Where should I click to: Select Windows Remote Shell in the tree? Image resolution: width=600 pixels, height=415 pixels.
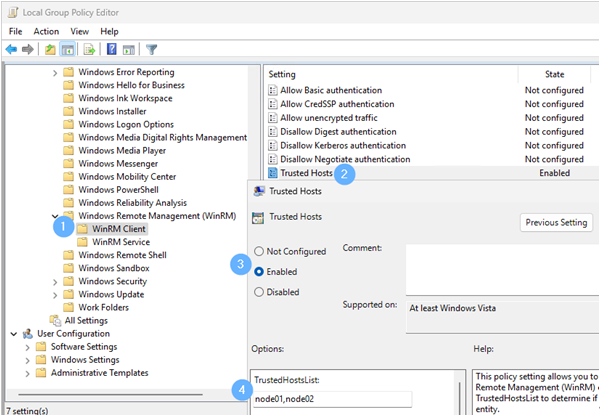[x=122, y=255]
